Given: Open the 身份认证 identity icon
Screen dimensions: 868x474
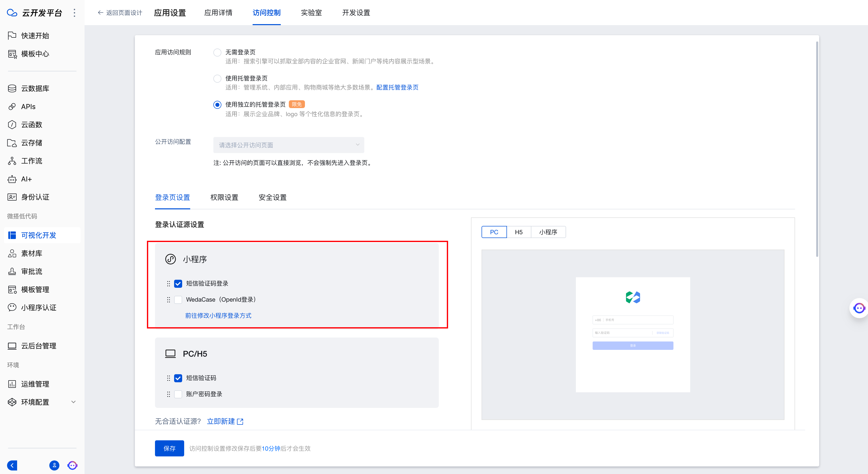Looking at the screenshot, I should pyautogui.click(x=12, y=197).
